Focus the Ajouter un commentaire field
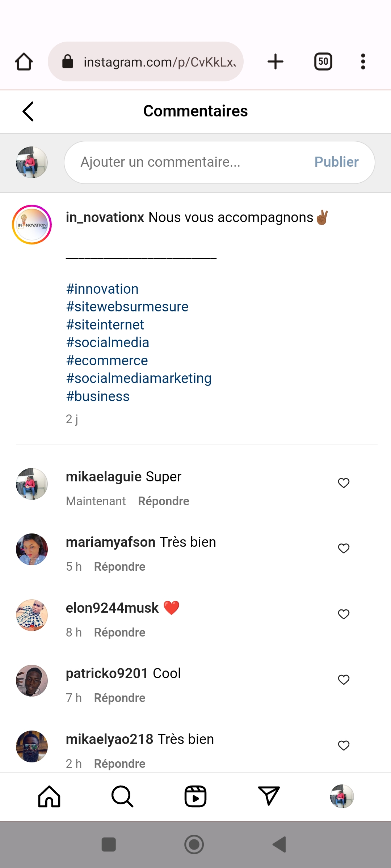 (188, 162)
